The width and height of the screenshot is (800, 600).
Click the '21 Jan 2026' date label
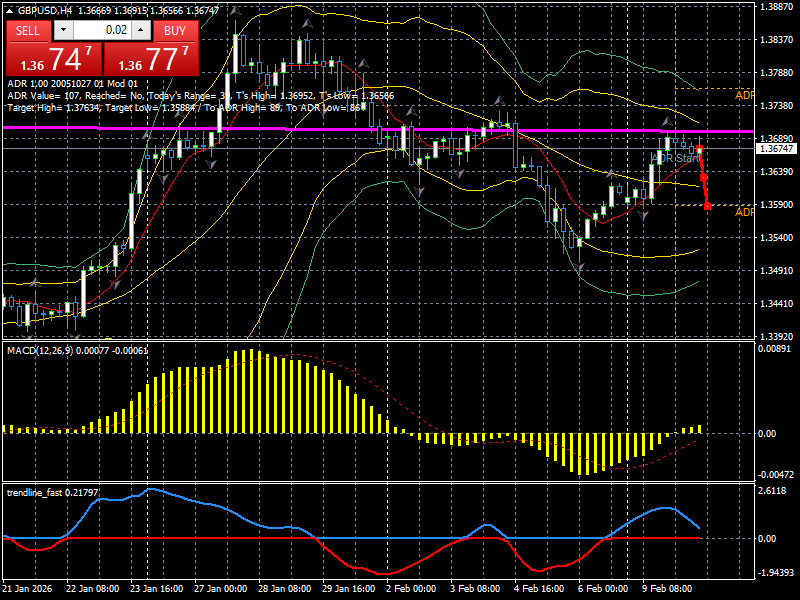click(27, 589)
